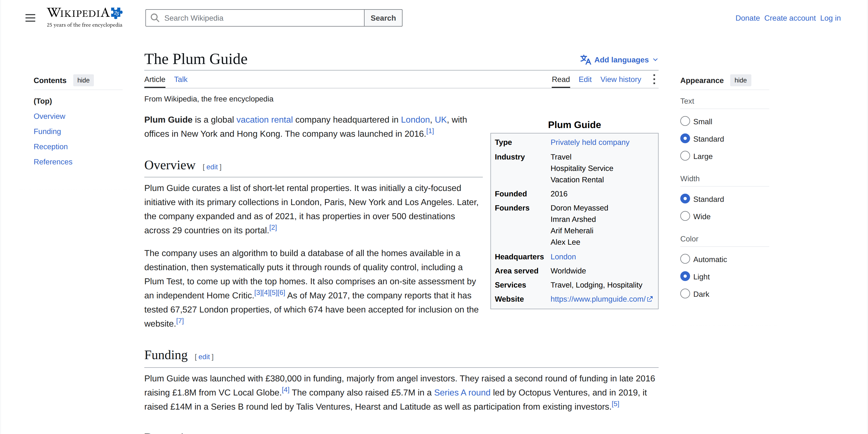This screenshot has height=434, width=868.
Task: Open the Edit tab
Action: 585,79
